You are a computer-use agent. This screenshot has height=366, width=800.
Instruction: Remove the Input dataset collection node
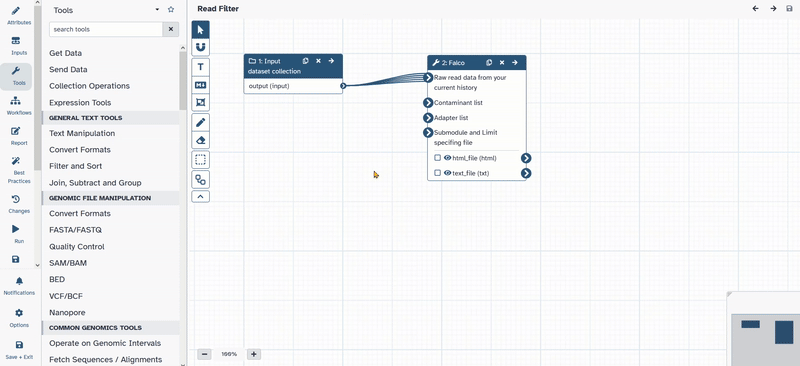(318, 61)
